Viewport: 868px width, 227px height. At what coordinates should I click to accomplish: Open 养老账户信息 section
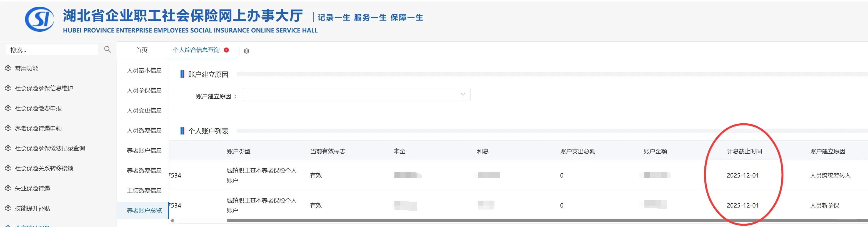144,150
